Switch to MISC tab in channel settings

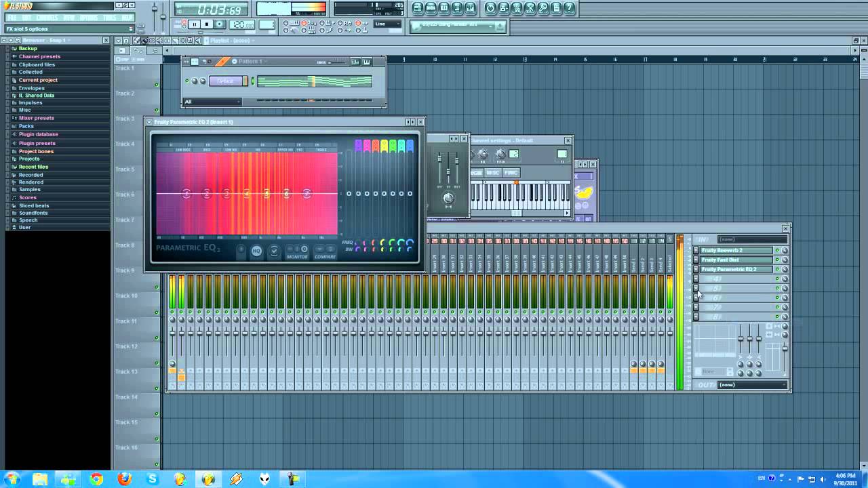(493, 173)
